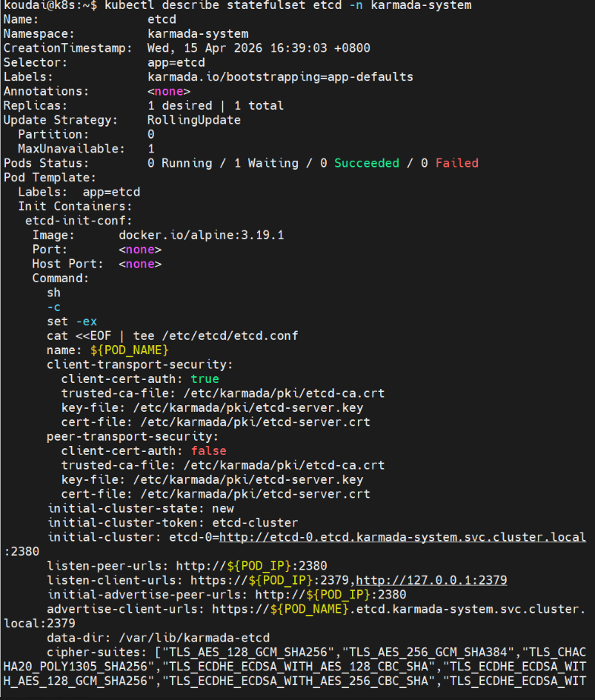
Task: Click the Partition label
Action: [53, 134]
